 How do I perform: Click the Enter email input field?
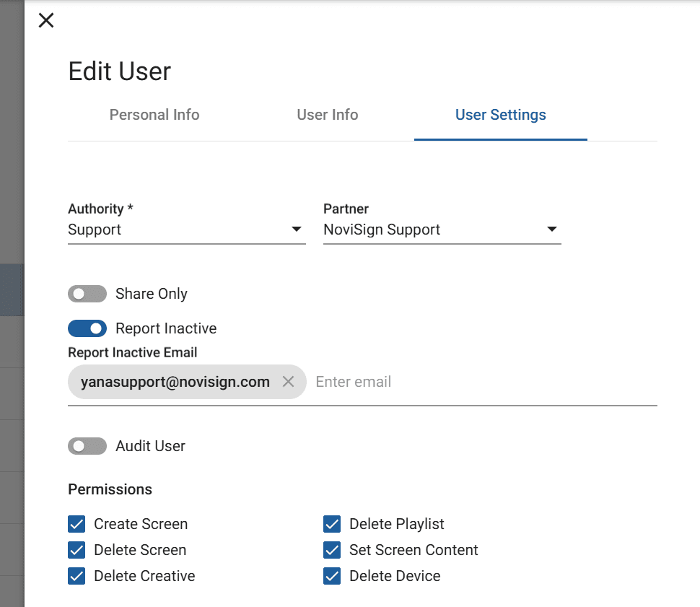484,382
